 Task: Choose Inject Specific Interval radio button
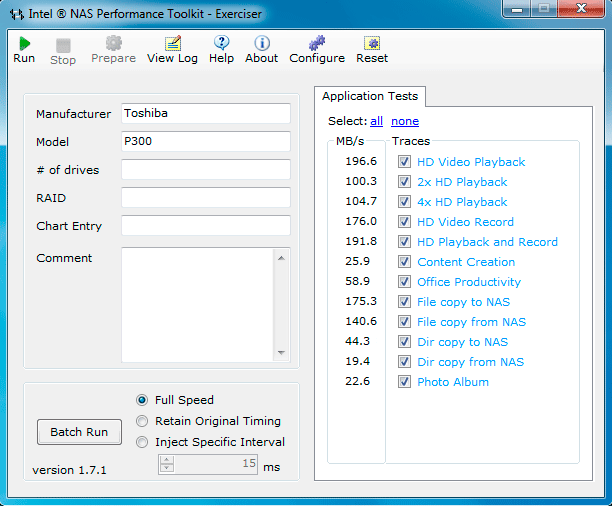pyautogui.click(x=142, y=442)
